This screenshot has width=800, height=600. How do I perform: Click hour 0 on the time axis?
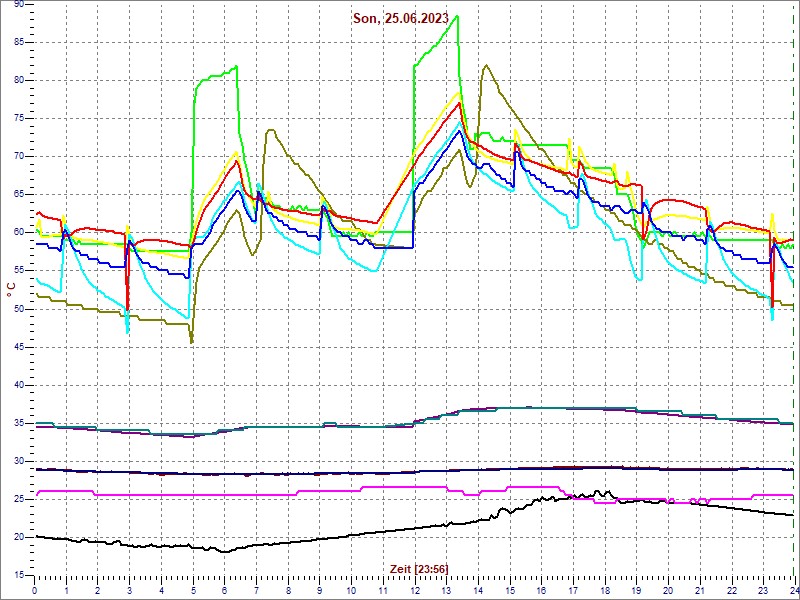[x=34, y=590]
